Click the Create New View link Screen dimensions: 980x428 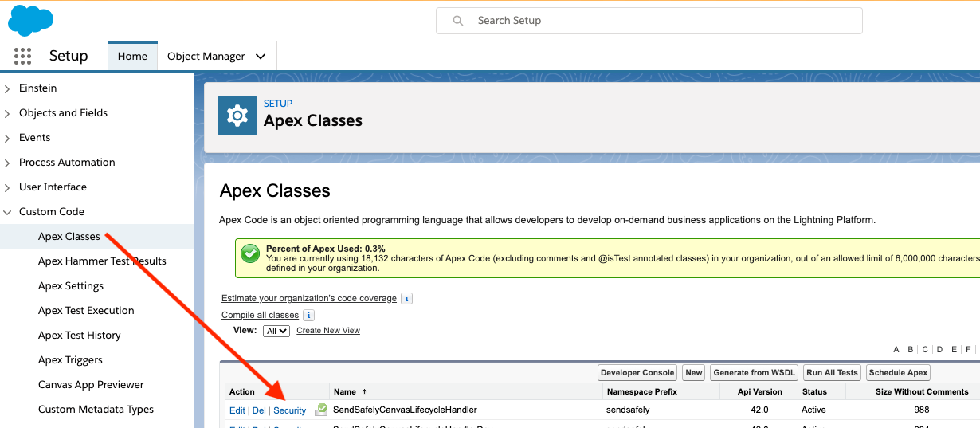[x=328, y=331]
